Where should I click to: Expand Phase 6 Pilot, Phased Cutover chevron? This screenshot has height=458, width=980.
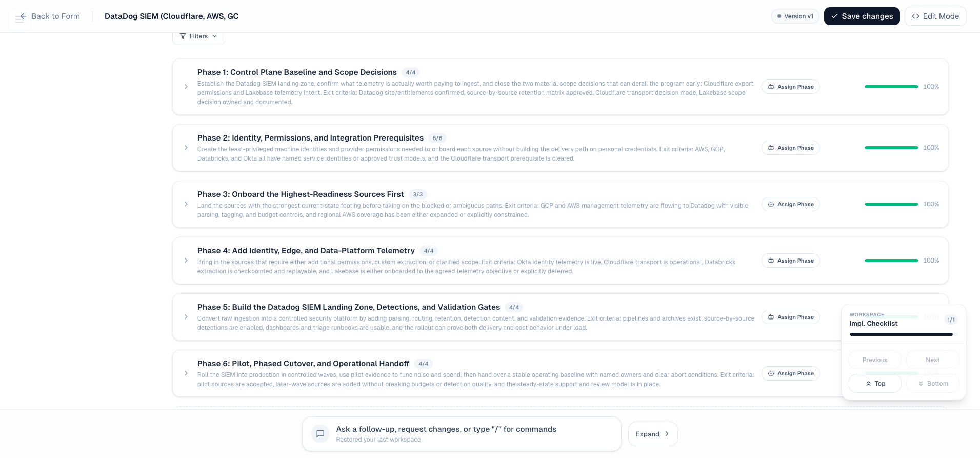(x=186, y=373)
